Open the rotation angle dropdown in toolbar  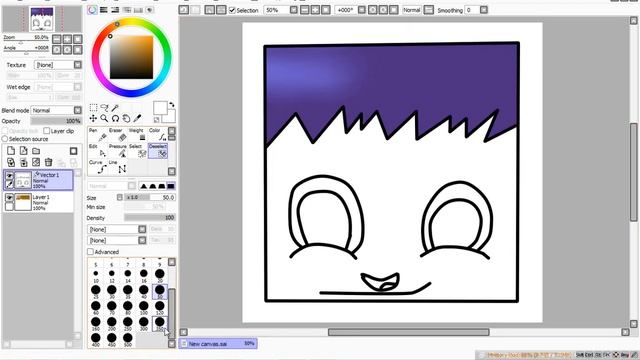[x=362, y=10]
